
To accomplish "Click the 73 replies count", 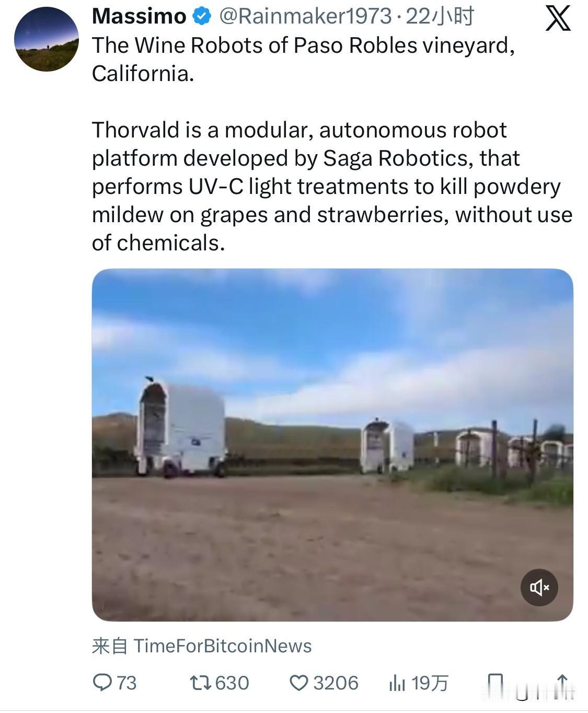I will 126,683.
